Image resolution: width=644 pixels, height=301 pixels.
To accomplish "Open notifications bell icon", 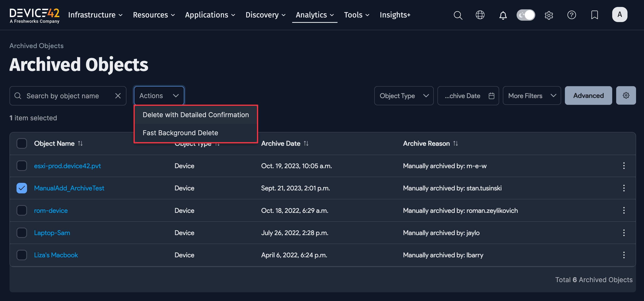I will pyautogui.click(x=503, y=15).
